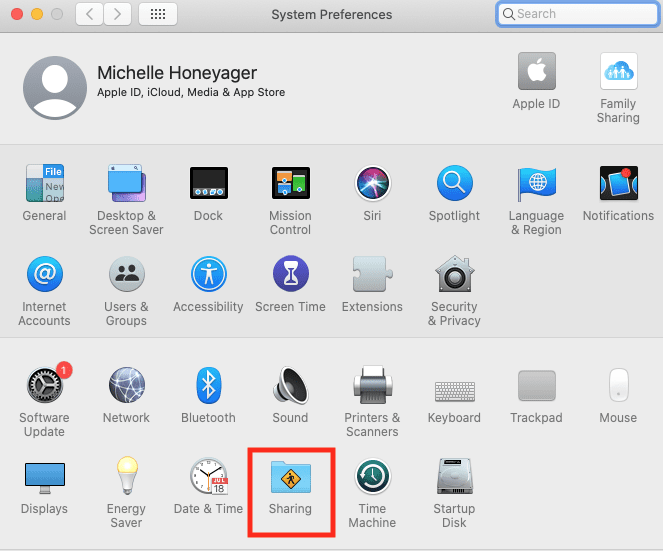Open Software Update with notification badge
This screenshot has width=663, height=551.
point(44,386)
